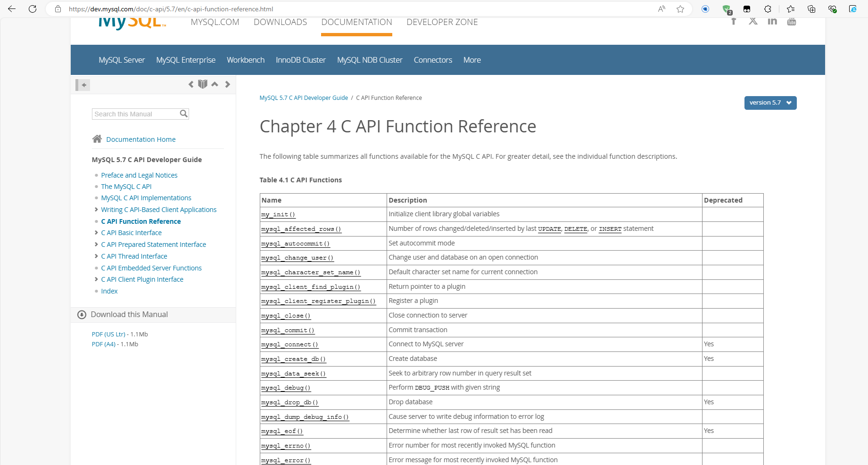
Task: Open MySQL LinkedIn icon
Action: point(772,21)
